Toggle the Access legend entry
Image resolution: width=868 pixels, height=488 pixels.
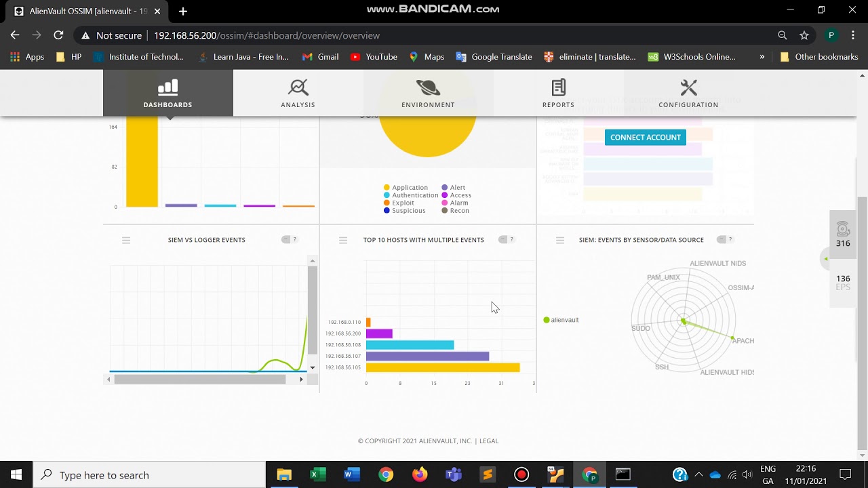coord(456,195)
